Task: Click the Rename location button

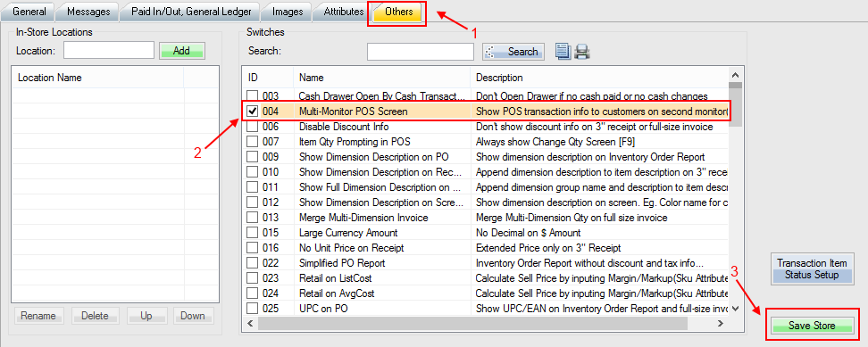Action: [x=38, y=316]
